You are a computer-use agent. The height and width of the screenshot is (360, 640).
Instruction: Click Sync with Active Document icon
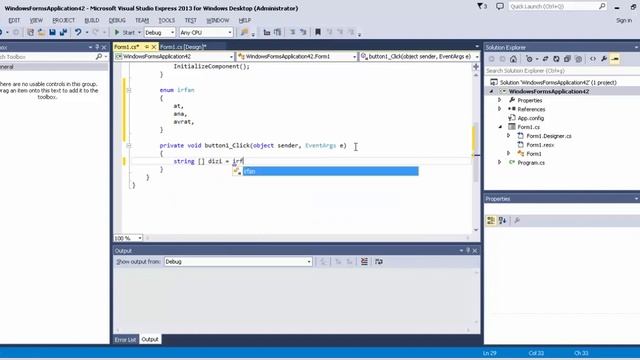tap(545, 59)
